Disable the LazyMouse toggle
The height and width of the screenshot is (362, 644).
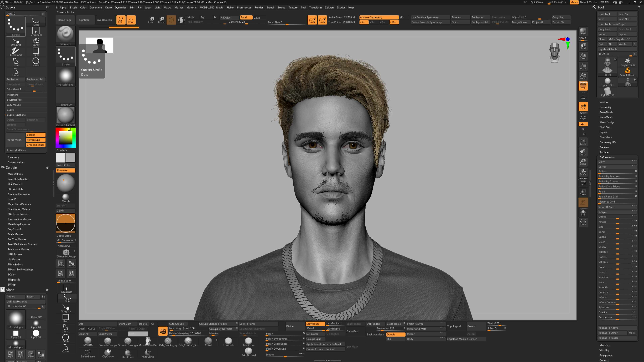coord(315,324)
